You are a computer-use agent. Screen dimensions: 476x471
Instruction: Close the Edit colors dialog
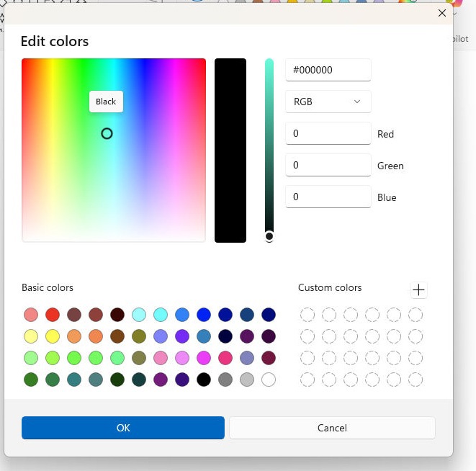[x=442, y=13]
